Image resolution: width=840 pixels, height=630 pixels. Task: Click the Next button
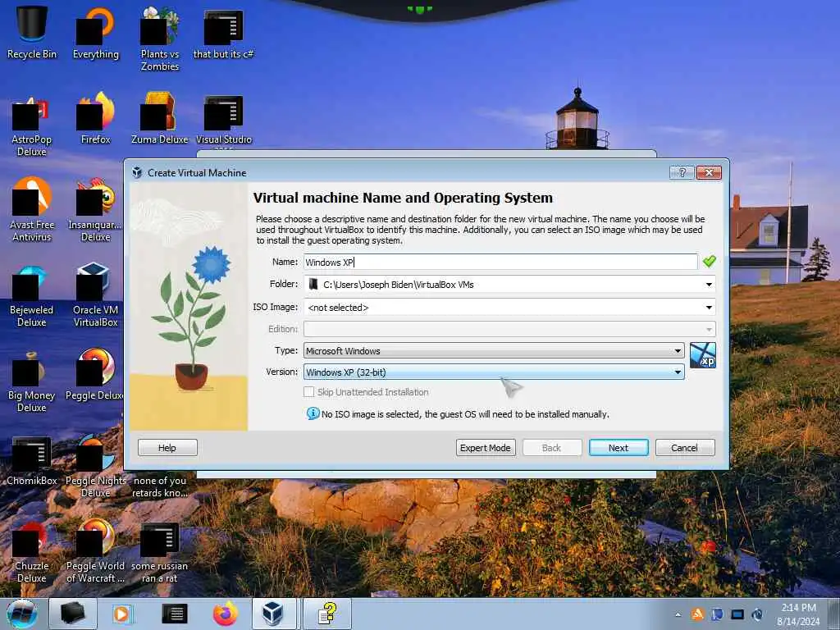click(x=619, y=447)
